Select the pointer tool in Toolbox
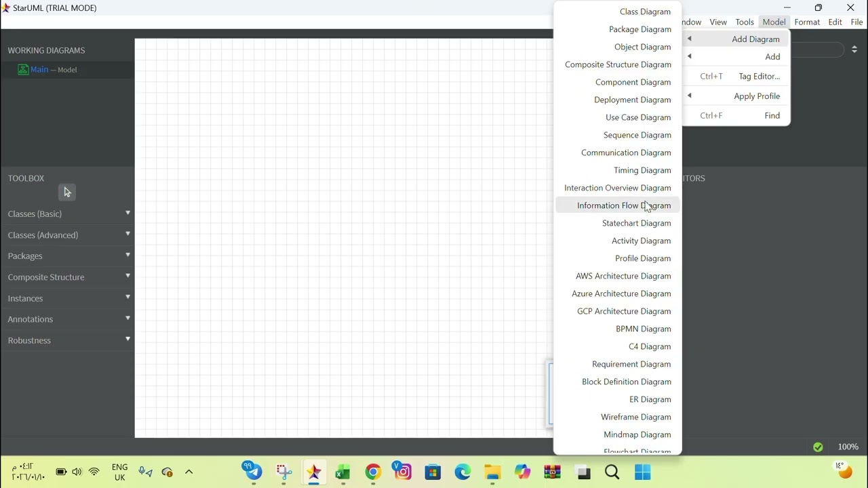The width and height of the screenshot is (868, 488). [66, 192]
